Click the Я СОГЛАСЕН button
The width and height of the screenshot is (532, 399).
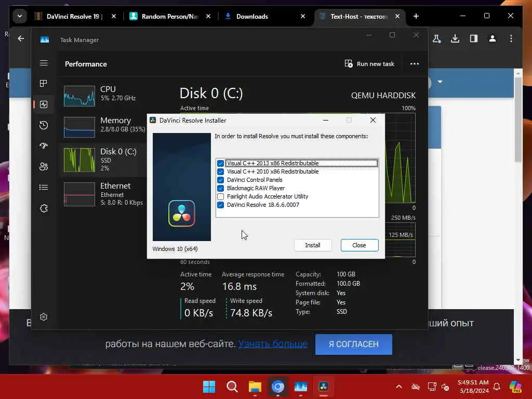click(353, 344)
